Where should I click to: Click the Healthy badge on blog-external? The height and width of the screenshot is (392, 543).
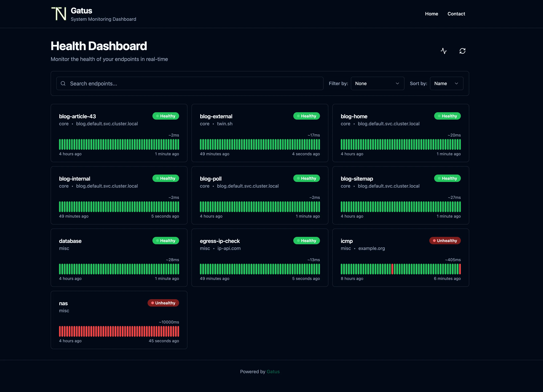pyautogui.click(x=306, y=116)
